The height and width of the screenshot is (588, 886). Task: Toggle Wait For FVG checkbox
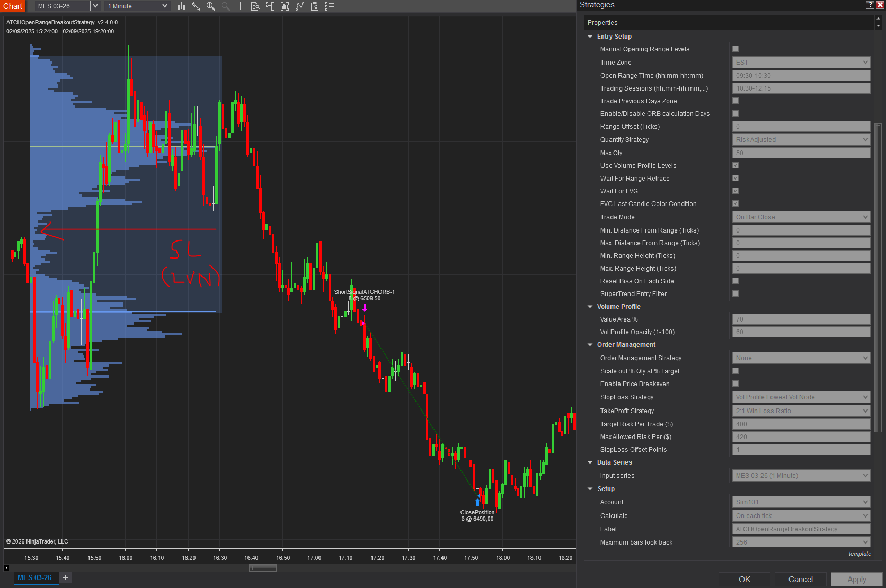(736, 191)
